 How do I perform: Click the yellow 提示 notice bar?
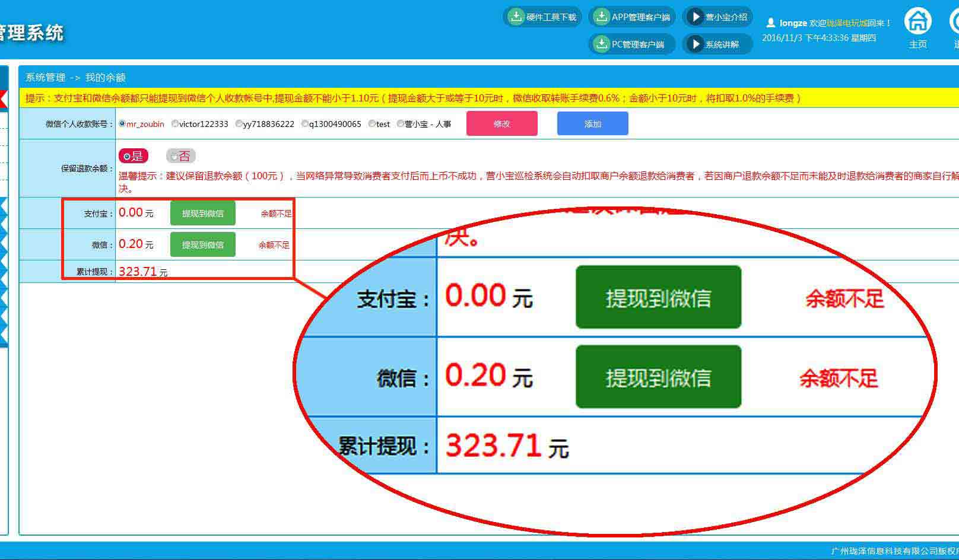pyautogui.click(x=490, y=98)
